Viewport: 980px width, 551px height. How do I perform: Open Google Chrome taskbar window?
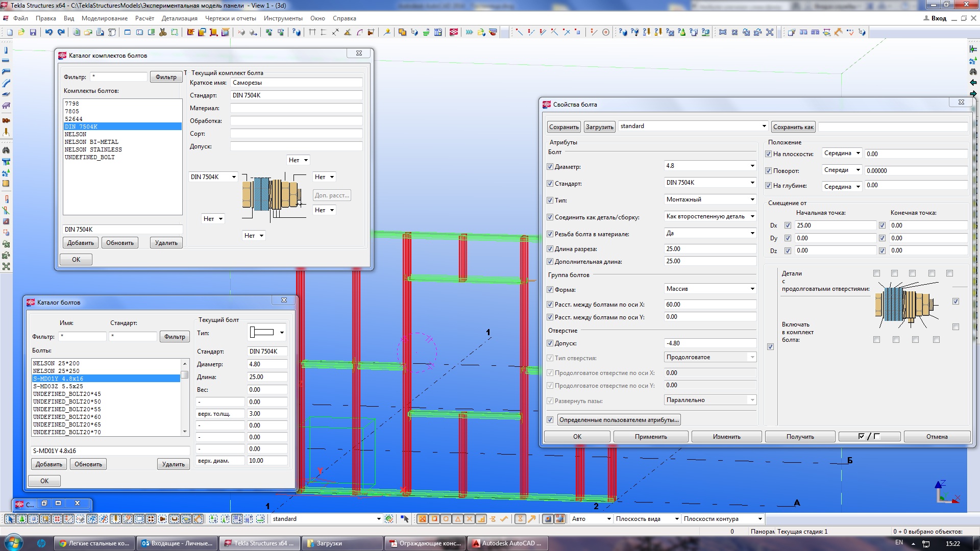click(x=95, y=543)
